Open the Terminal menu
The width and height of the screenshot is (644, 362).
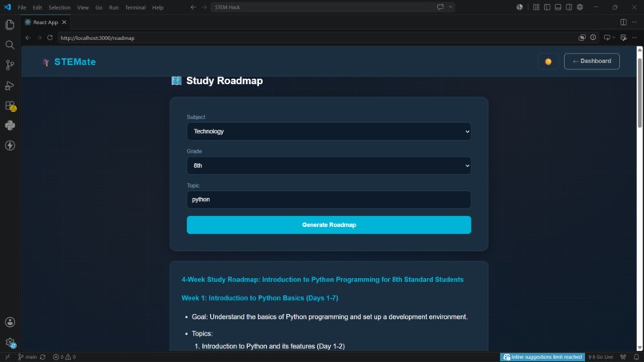[x=135, y=7]
